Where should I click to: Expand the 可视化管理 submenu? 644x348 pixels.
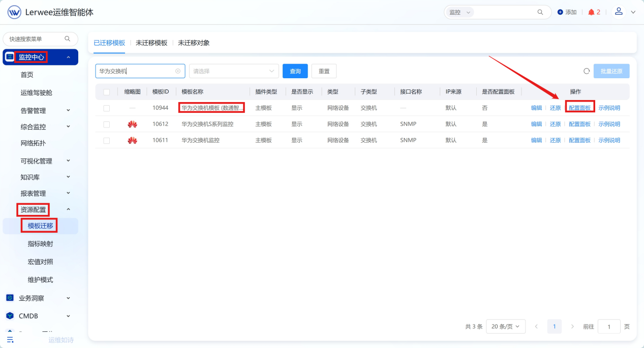[68, 161]
